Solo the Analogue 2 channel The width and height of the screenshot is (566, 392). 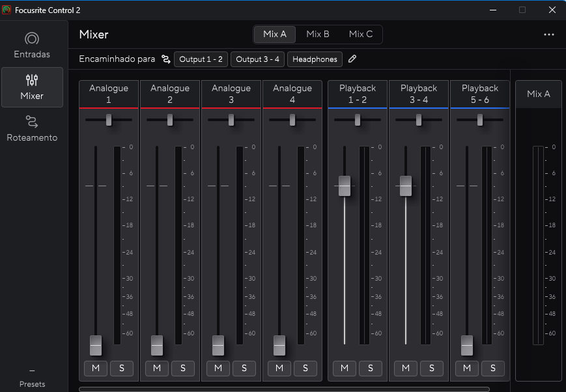(x=183, y=368)
